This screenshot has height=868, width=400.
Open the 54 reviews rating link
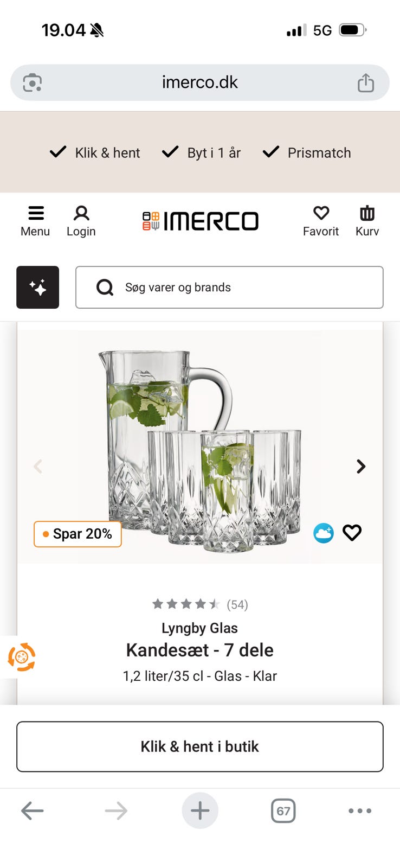pos(200,604)
